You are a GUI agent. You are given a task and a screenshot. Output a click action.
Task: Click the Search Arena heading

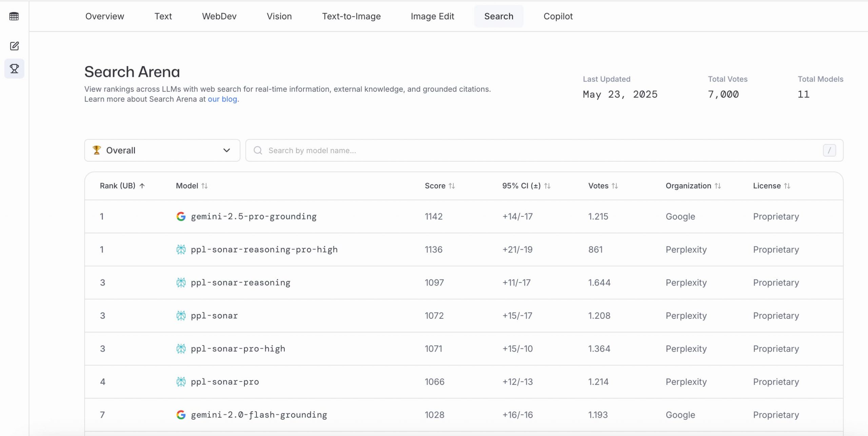(132, 72)
